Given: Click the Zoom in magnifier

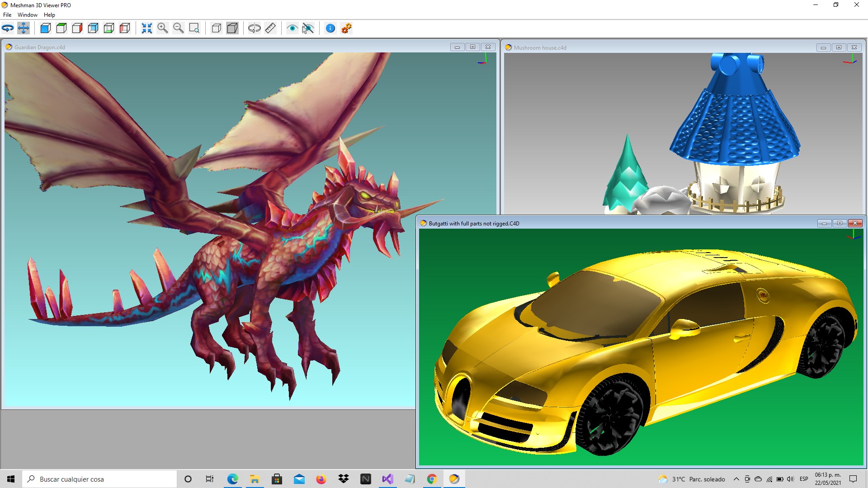Looking at the screenshot, I should click(163, 28).
